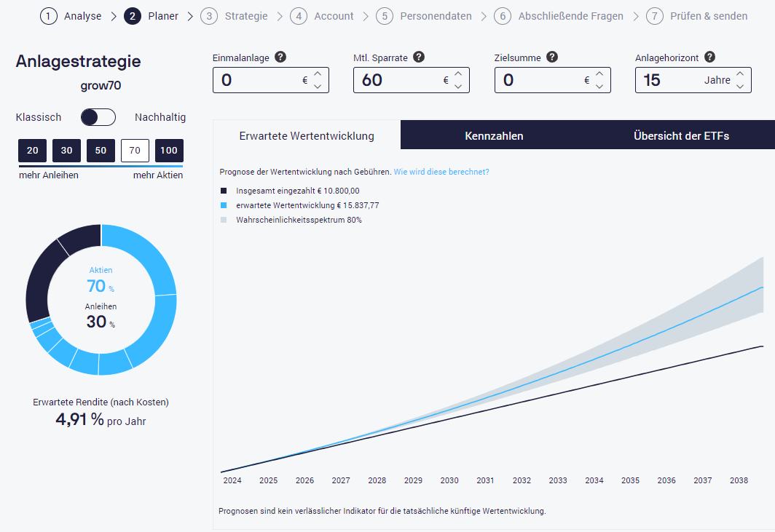Viewport: 775px width, 532px height.
Task: Open 'Wie wird diese berechnet?' link
Action: 441,172
